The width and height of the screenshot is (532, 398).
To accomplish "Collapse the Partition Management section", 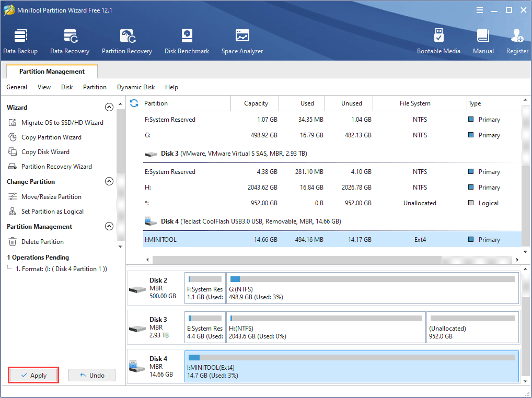I will [109, 226].
